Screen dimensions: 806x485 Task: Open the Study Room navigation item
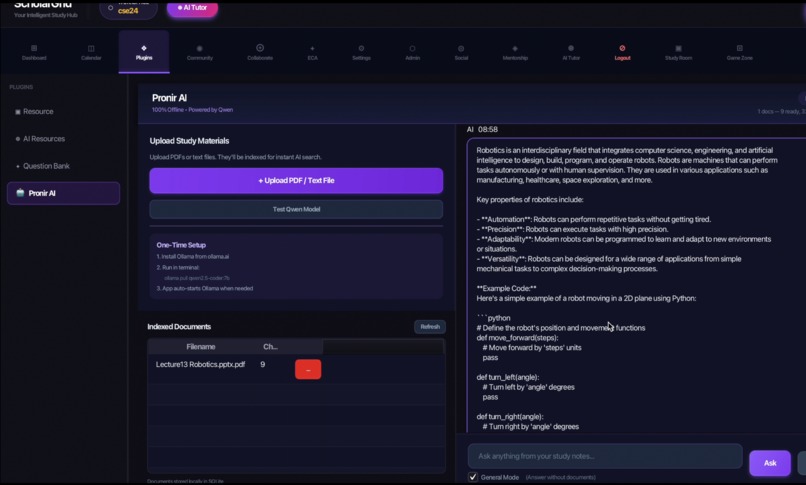point(678,52)
